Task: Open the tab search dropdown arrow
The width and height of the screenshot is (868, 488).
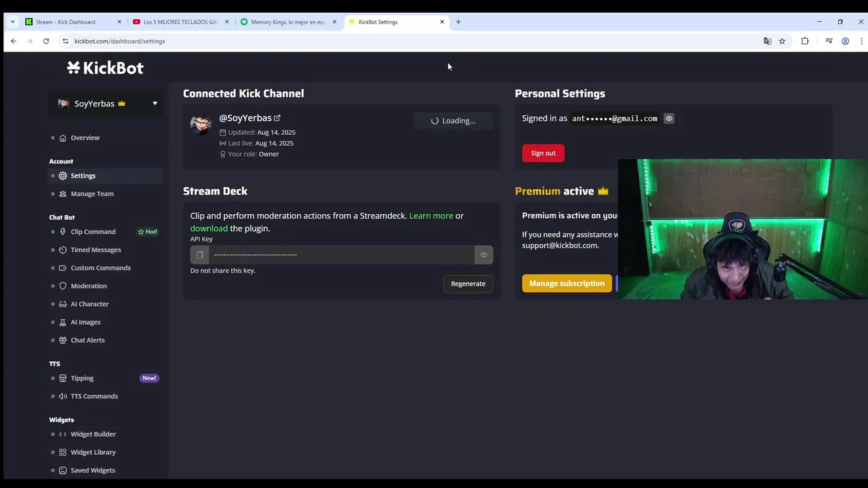Action: [x=12, y=22]
